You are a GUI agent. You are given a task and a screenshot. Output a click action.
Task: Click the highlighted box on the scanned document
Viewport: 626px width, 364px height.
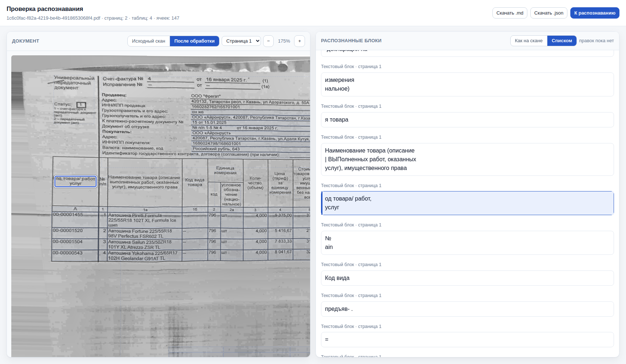(75, 181)
